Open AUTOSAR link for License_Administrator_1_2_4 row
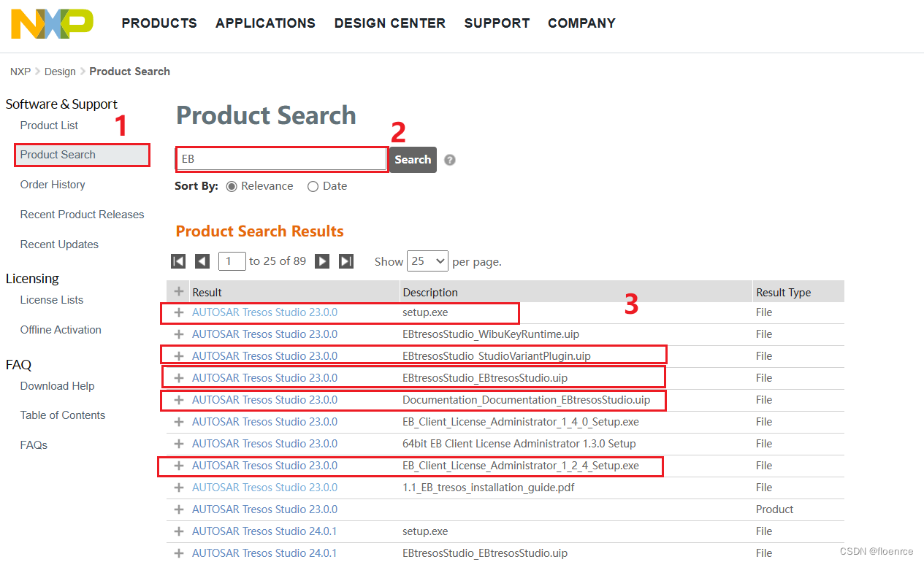 (x=264, y=466)
